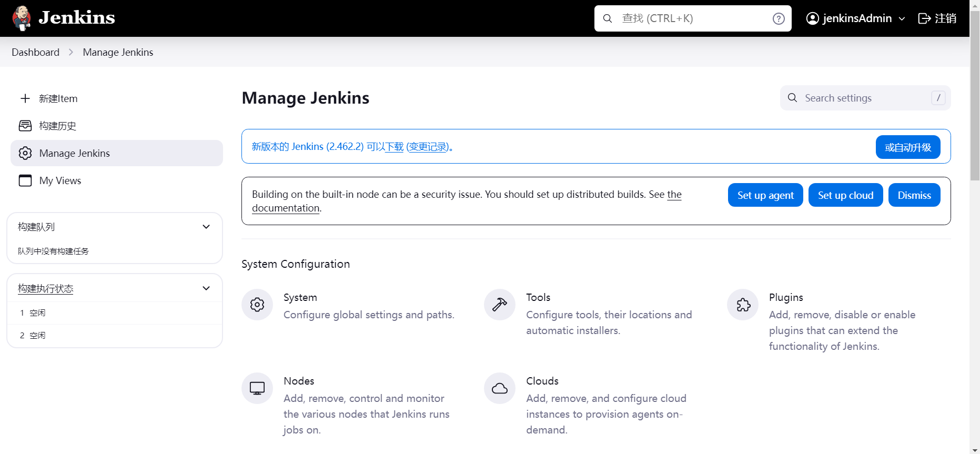Click the Plugins puzzle icon
This screenshot has height=454, width=980.
[x=743, y=305]
